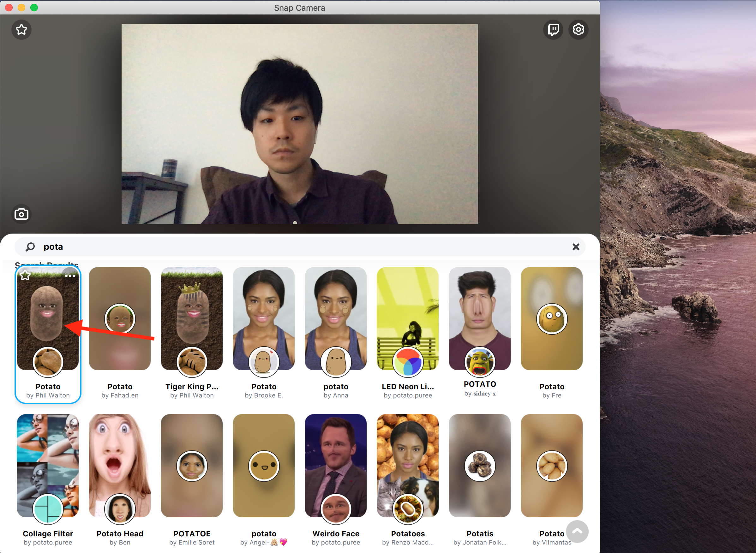
Task: Choose the Weirdo Face lens
Action: point(335,465)
